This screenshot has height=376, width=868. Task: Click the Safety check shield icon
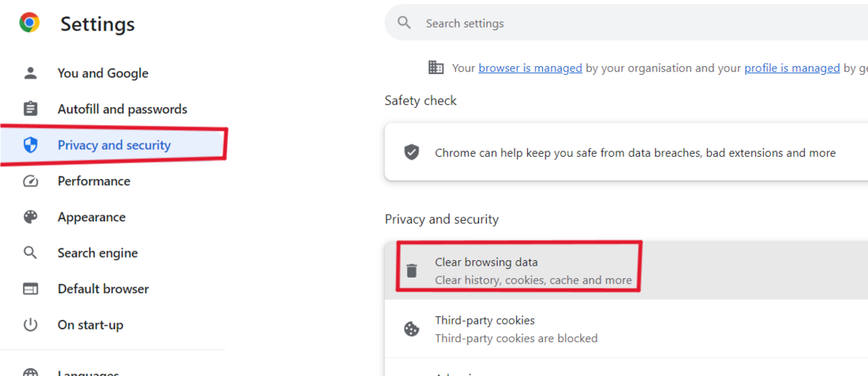[412, 152]
